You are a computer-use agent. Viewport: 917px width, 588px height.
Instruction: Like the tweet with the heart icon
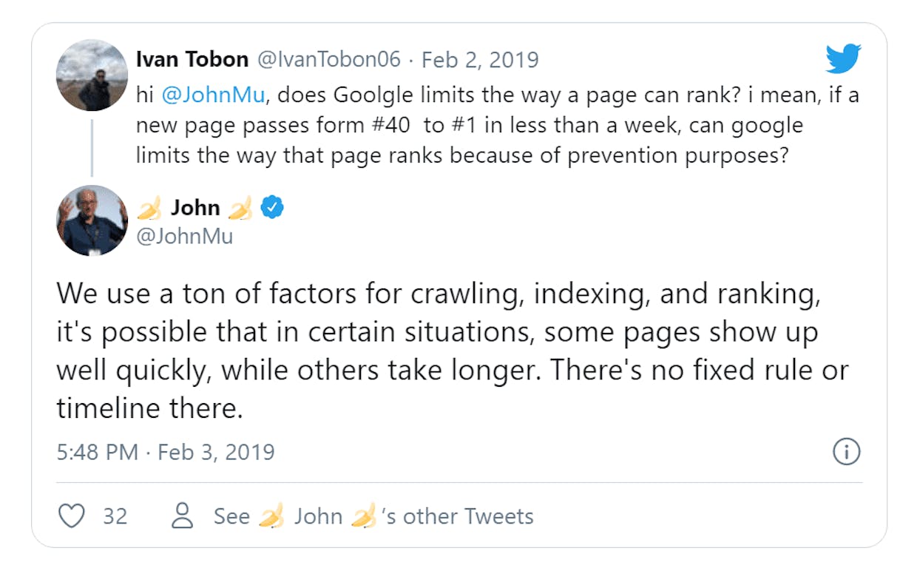71,516
